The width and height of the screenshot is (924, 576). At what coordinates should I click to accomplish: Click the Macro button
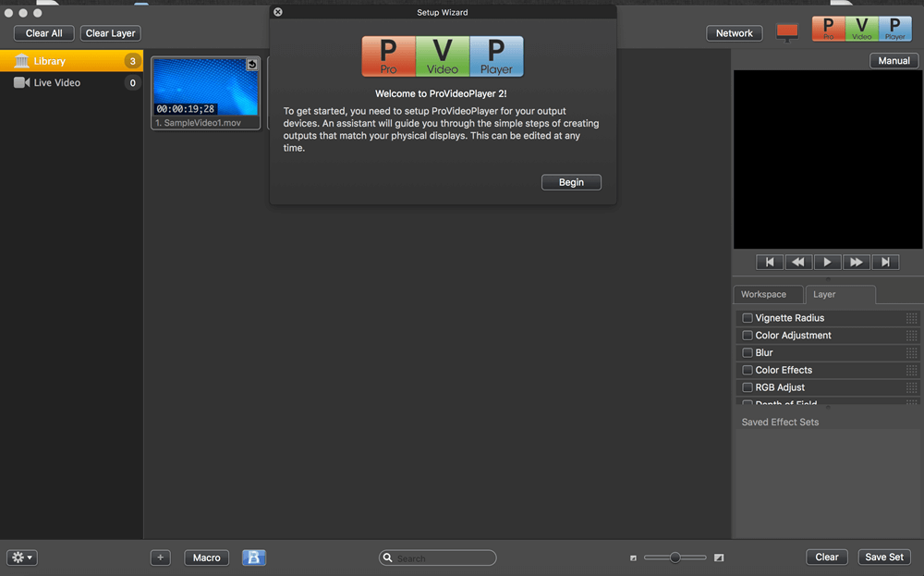[206, 558]
